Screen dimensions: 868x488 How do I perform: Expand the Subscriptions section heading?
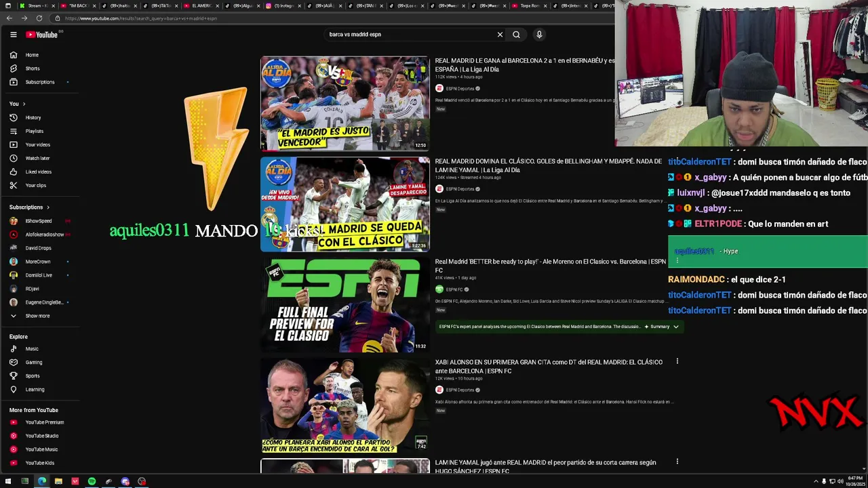click(x=29, y=207)
